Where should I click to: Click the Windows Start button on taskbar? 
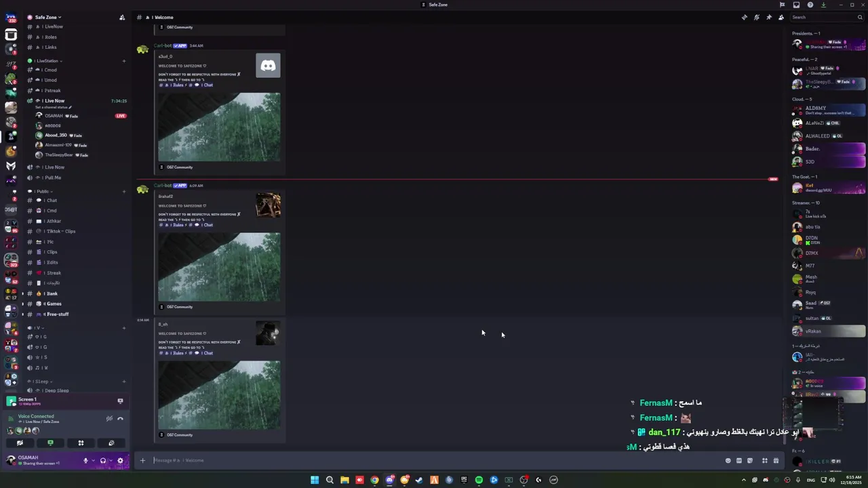[x=315, y=480]
